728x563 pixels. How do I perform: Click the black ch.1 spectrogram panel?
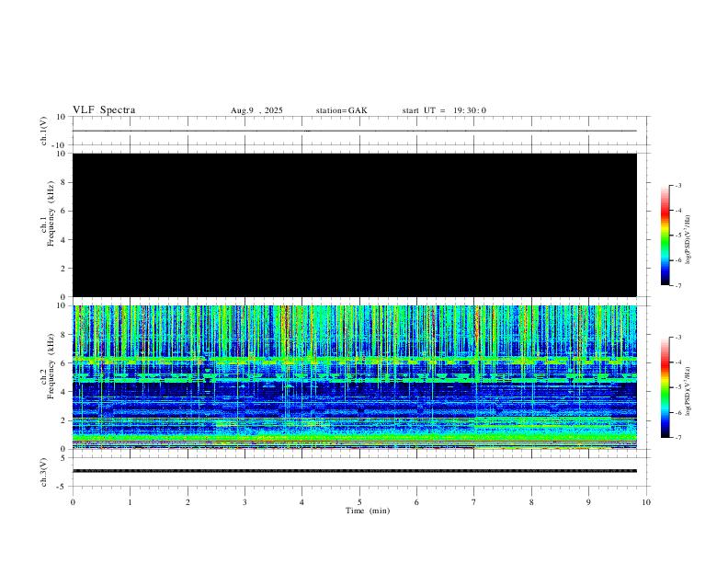[354, 224]
